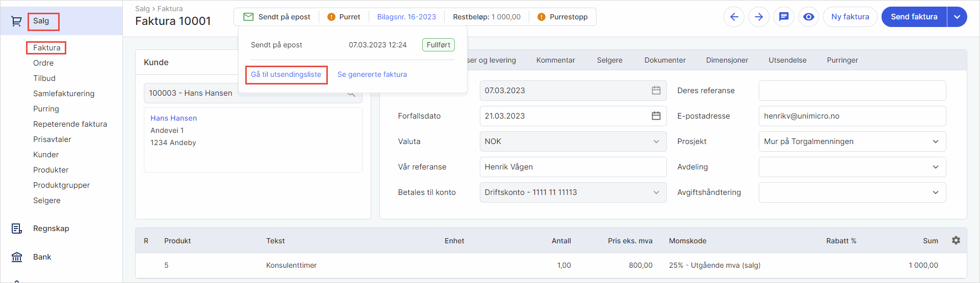Click the Deres referanse input field

click(852, 91)
